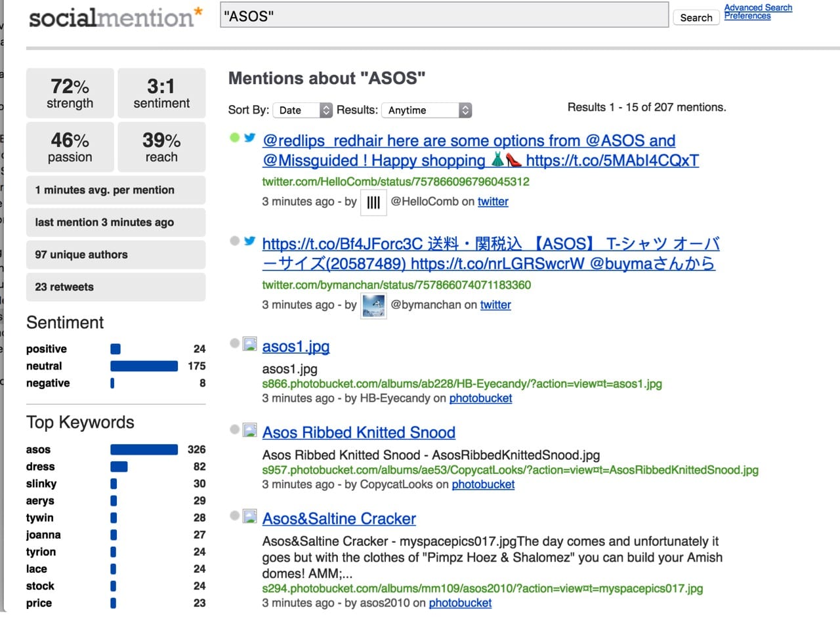Click the 3:1 sentiment tile
Image resolution: width=840 pixels, height=630 pixels.
coord(161,93)
